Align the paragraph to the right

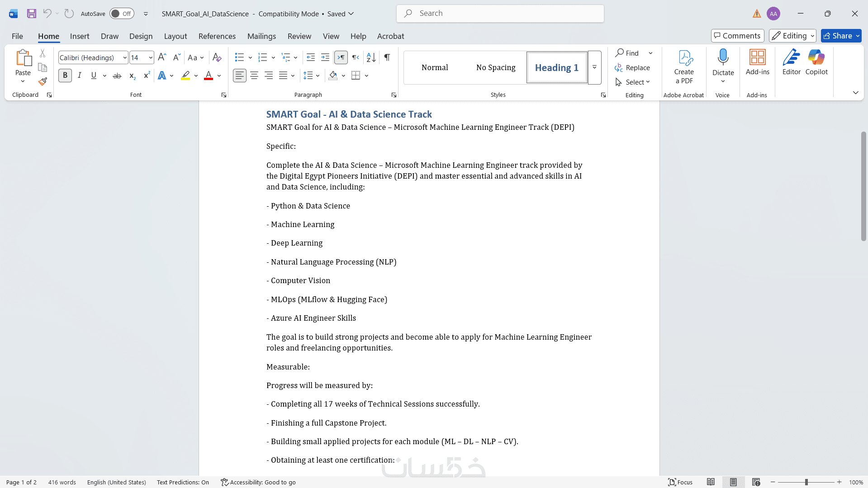point(269,76)
